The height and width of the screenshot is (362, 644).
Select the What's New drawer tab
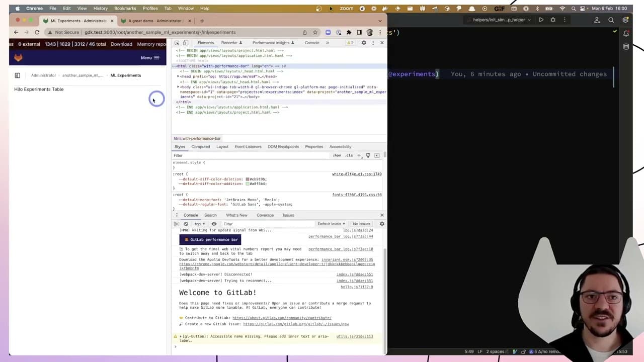(236, 215)
